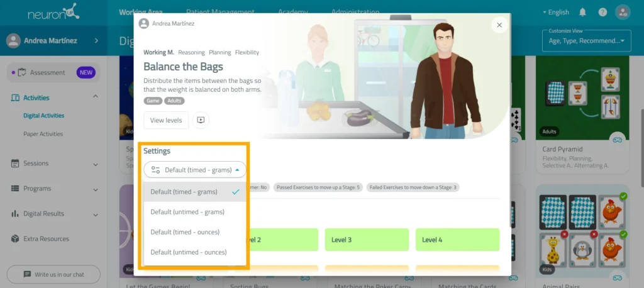Click the gamepad icon on Card Pyramid card
The height and width of the screenshot is (288, 644).
click(x=618, y=140)
